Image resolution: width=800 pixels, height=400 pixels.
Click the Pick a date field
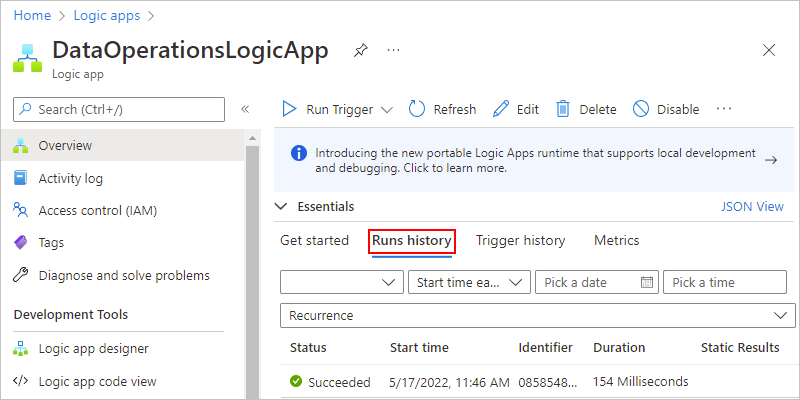[597, 283]
